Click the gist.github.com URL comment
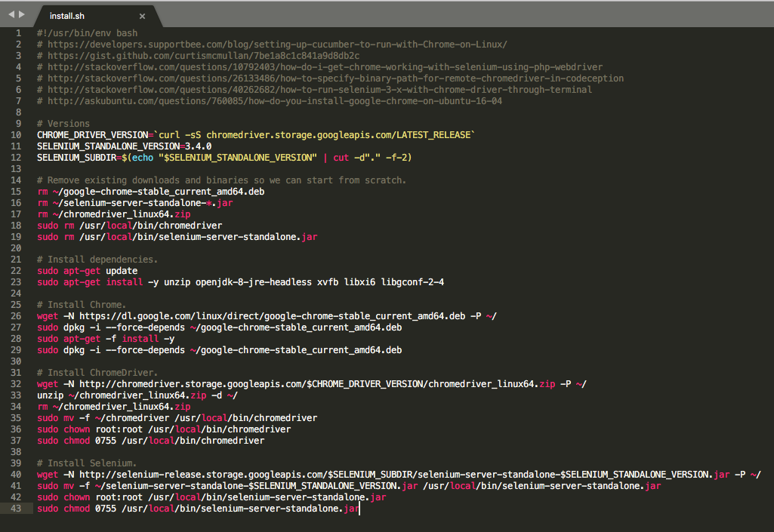This screenshot has height=532, width=774. click(199, 56)
